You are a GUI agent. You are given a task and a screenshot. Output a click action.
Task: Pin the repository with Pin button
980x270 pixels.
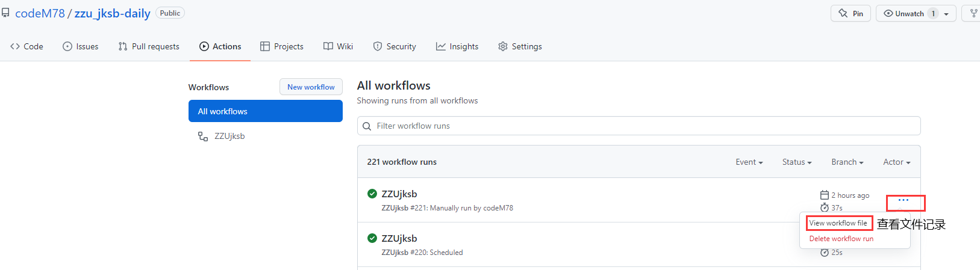tap(850, 13)
